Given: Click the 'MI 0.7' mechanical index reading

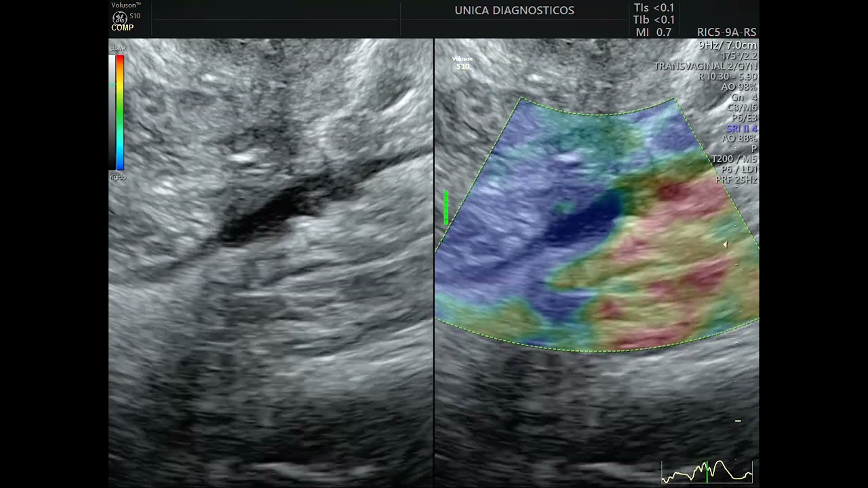Looking at the screenshot, I should tap(654, 32).
